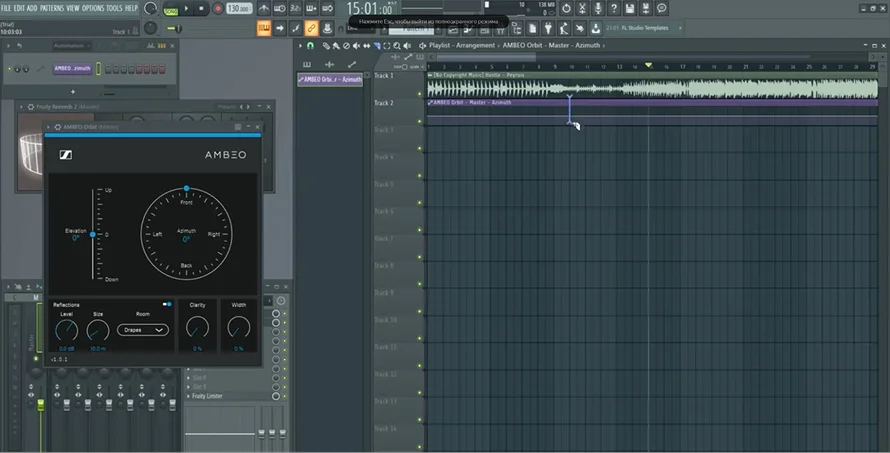This screenshot has height=453, width=890.
Task: Open the OPTIONS menu
Action: tap(92, 8)
